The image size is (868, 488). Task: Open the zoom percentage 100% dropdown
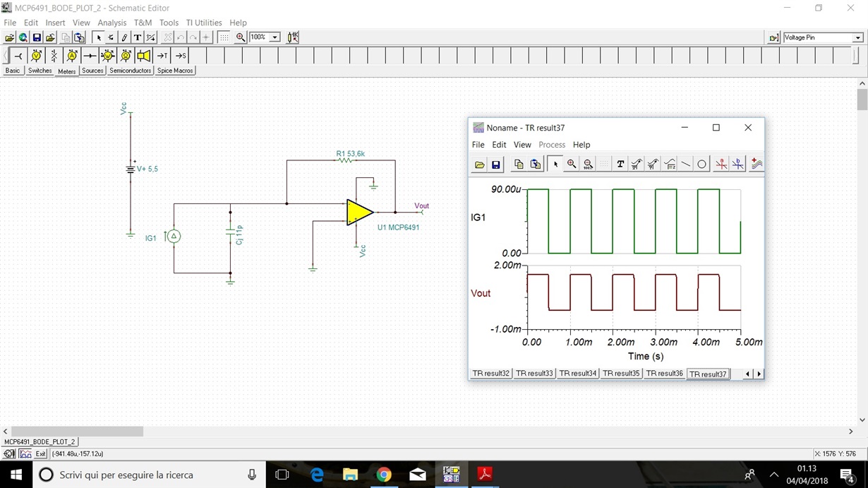(275, 37)
